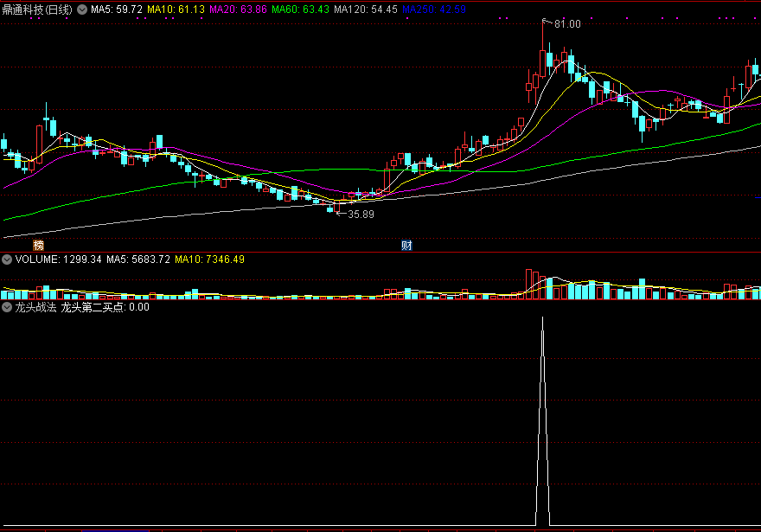Click the white signal spike in 龙头战法 panel
Screen dimensions: 761x532
pos(542,421)
